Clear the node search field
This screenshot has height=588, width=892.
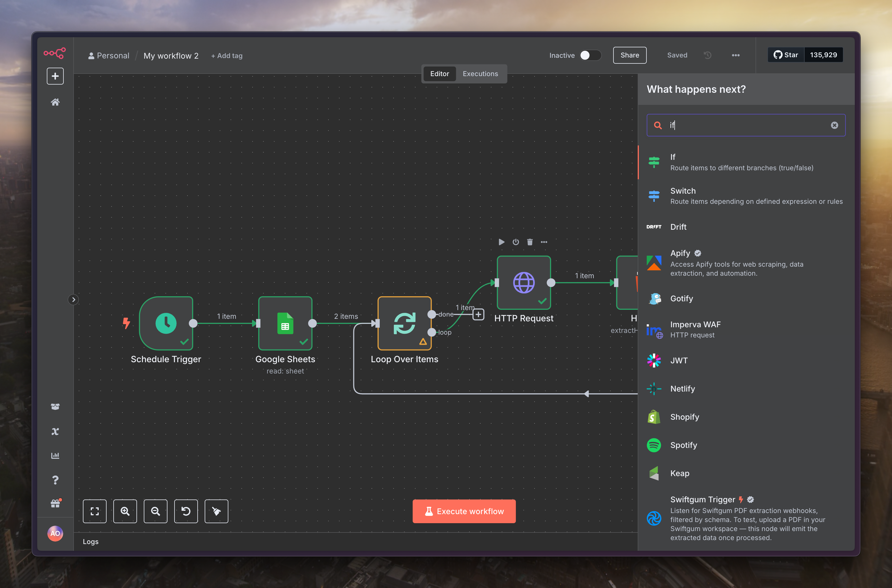[834, 125]
